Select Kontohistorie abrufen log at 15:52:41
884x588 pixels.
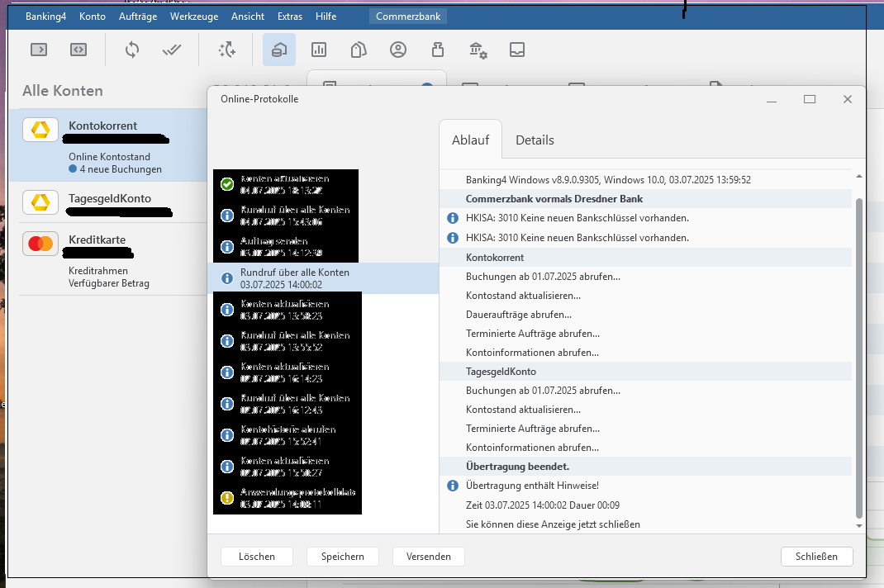[x=323, y=435]
